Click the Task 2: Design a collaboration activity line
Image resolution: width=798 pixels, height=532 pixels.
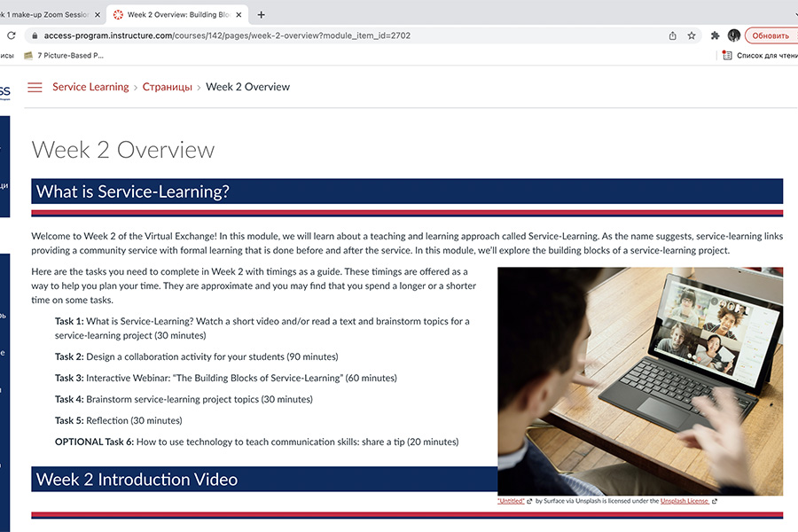coord(197,356)
